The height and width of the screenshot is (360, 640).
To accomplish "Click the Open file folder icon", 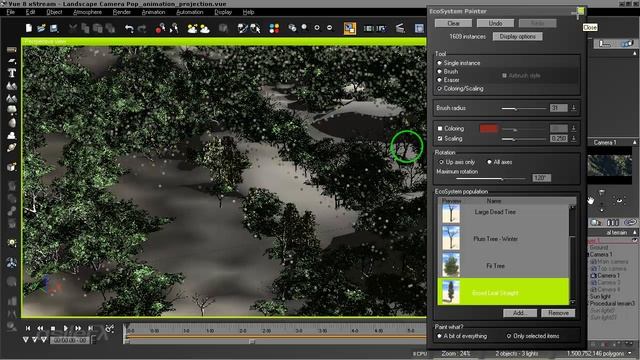I will click(x=41, y=28).
